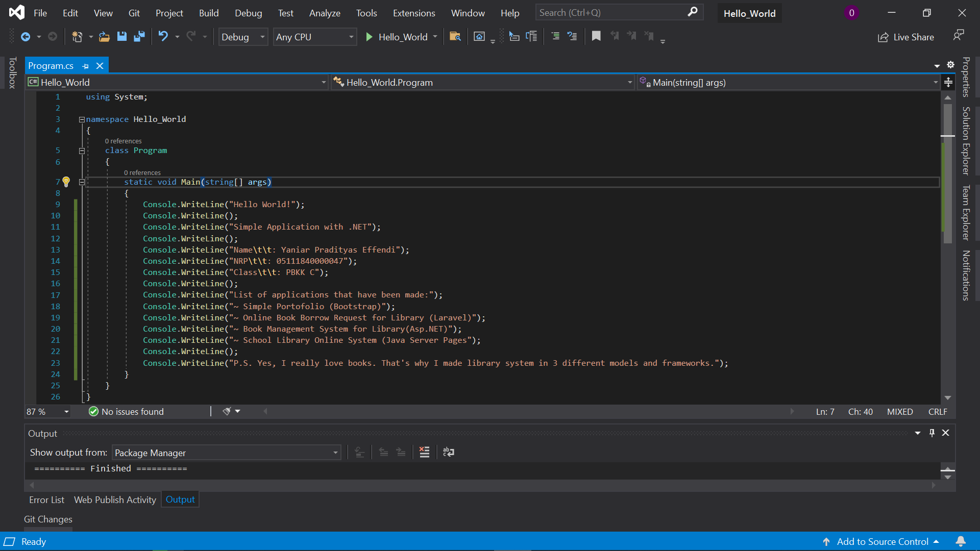Click the lightbulb quick actions icon
The height and width of the screenshot is (551, 980).
pyautogui.click(x=66, y=182)
